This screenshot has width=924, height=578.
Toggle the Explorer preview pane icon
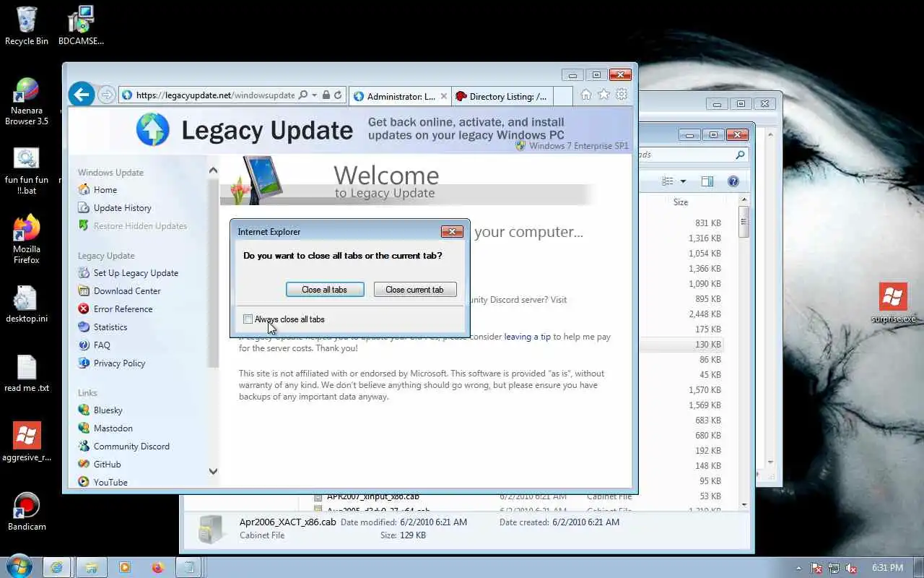[707, 181]
